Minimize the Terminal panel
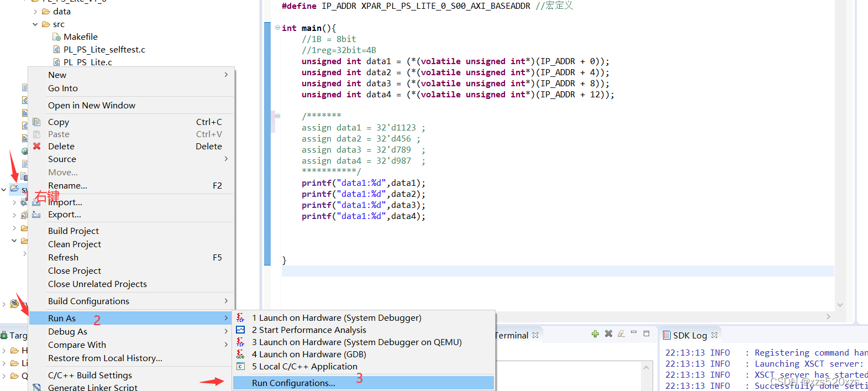Screen dimensions: 868x391 tap(634, 333)
